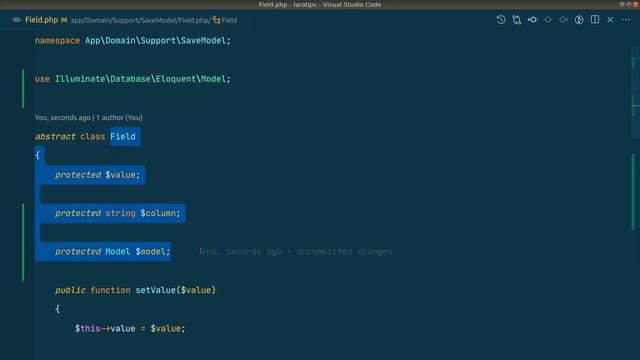Image resolution: width=640 pixels, height=360 pixels.
Task: Click the setValue function name
Action: 156,290
